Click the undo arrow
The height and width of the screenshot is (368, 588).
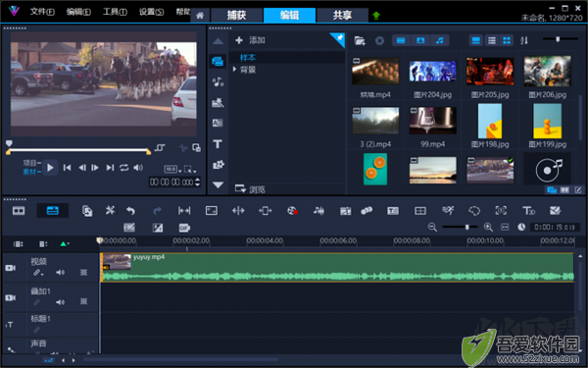pyautogui.click(x=130, y=211)
